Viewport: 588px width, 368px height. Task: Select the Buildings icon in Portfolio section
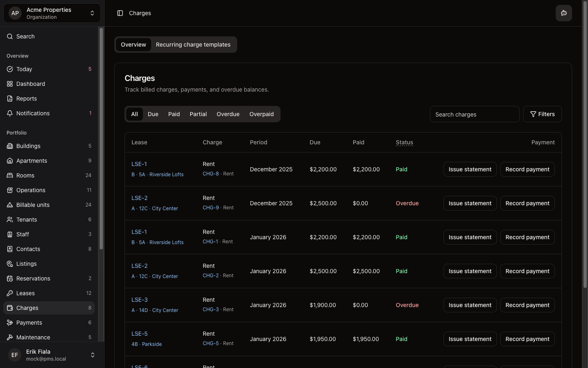tap(10, 146)
